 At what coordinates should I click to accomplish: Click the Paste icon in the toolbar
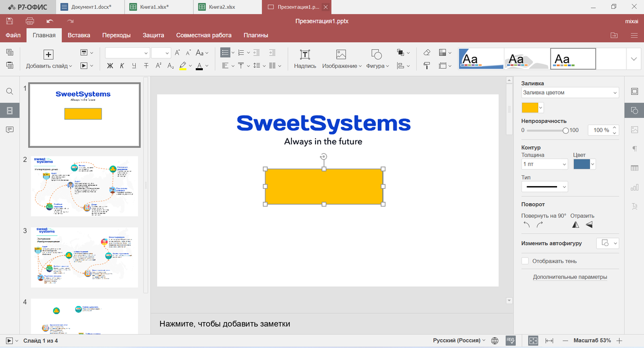click(x=9, y=65)
